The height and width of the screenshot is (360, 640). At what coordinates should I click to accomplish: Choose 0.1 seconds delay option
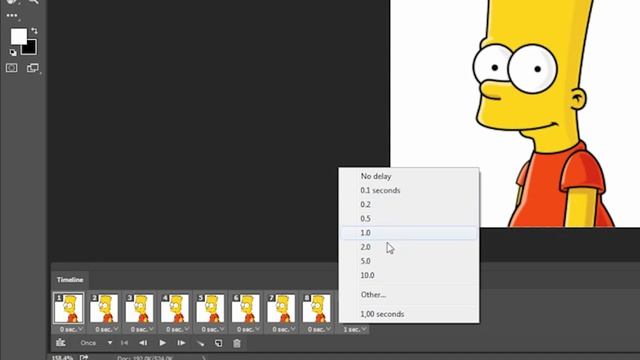(409, 191)
